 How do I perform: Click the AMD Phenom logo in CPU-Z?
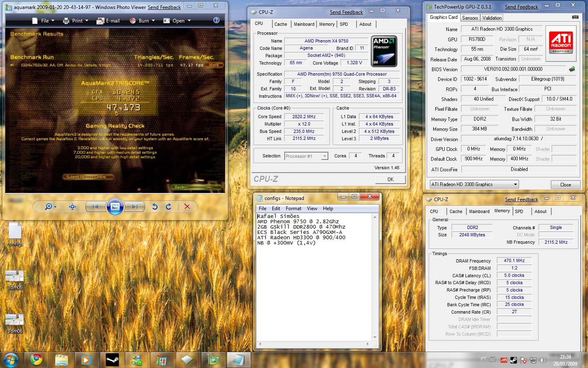pyautogui.click(x=384, y=51)
